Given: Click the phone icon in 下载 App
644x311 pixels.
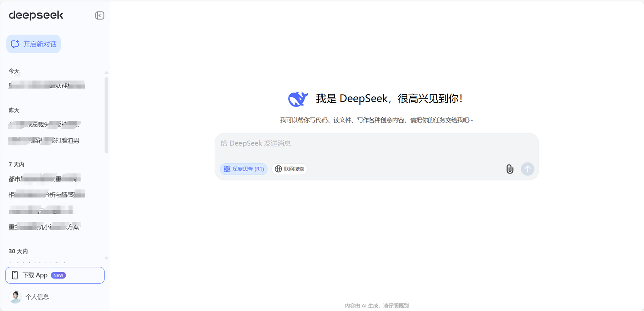Looking at the screenshot, I should point(15,275).
